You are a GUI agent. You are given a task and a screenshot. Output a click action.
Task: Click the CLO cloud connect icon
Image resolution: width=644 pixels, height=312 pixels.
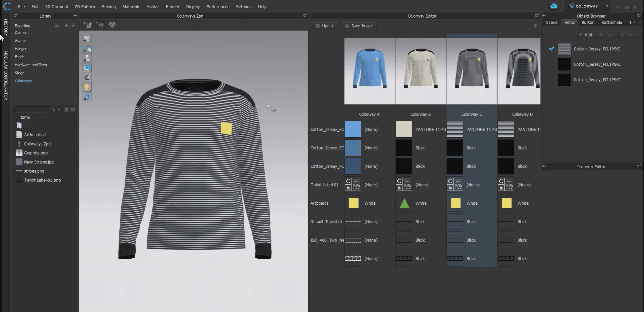554,6
